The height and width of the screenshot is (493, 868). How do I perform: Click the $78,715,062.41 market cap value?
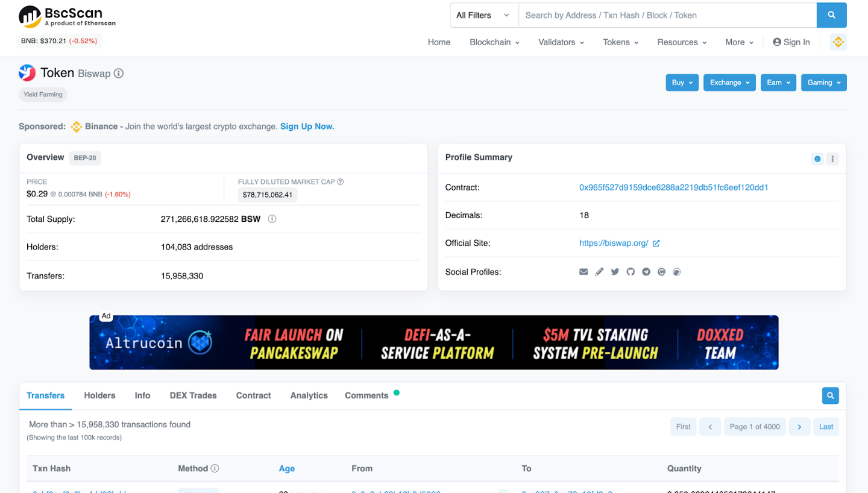pos(267,195)
